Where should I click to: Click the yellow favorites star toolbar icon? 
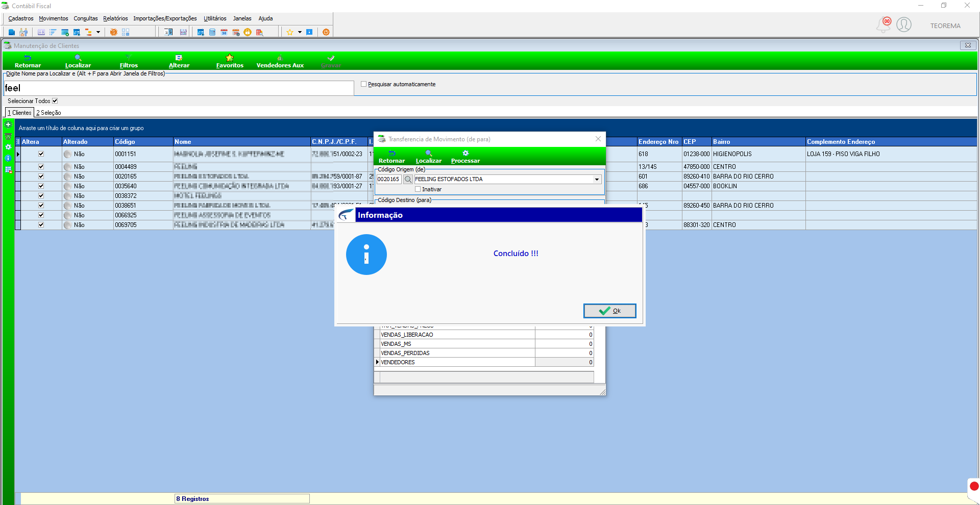[290, 32]
